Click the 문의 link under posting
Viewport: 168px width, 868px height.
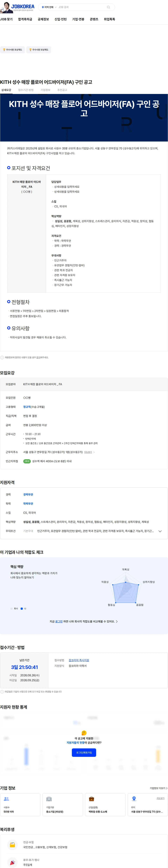click(38, 358)
